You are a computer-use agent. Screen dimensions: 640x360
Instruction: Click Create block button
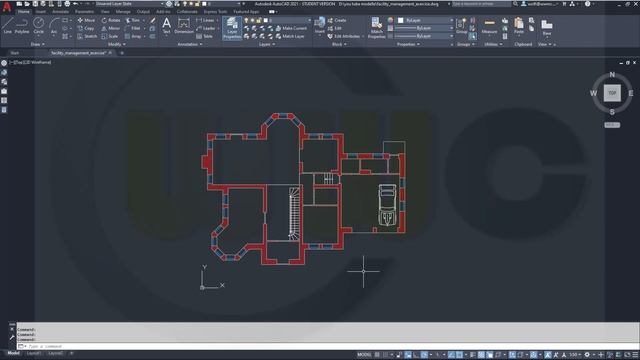tap(337, 20)
